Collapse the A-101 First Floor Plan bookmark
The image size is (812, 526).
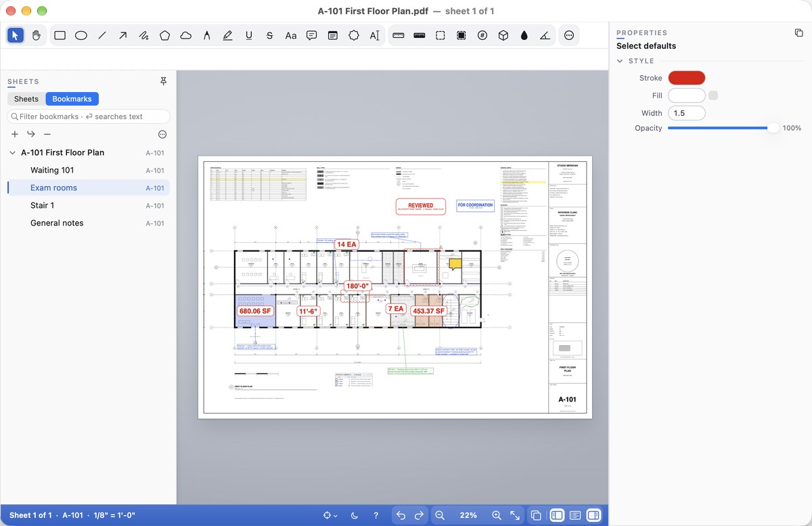tap(12, 153)
